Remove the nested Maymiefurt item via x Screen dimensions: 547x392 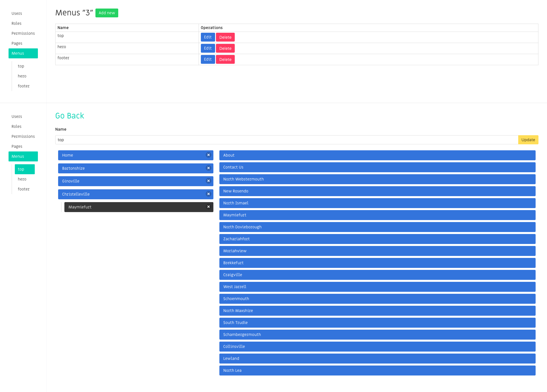tap(208, 207)
